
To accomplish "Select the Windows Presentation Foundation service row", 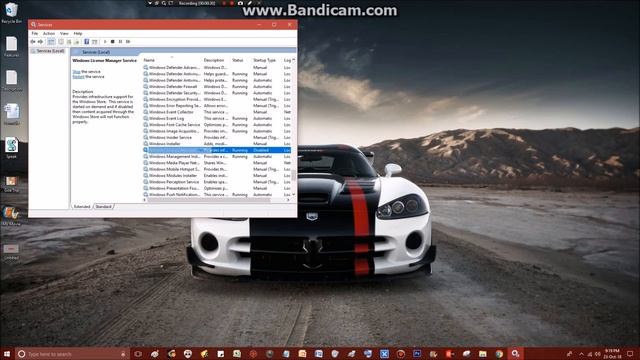I will click(217, 188).
